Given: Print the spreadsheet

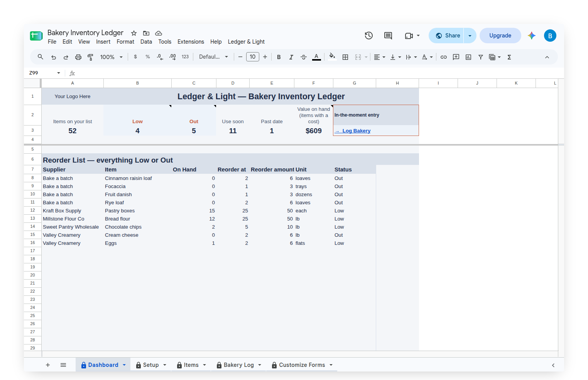Looking at the screenshot, I should point(78,57).
